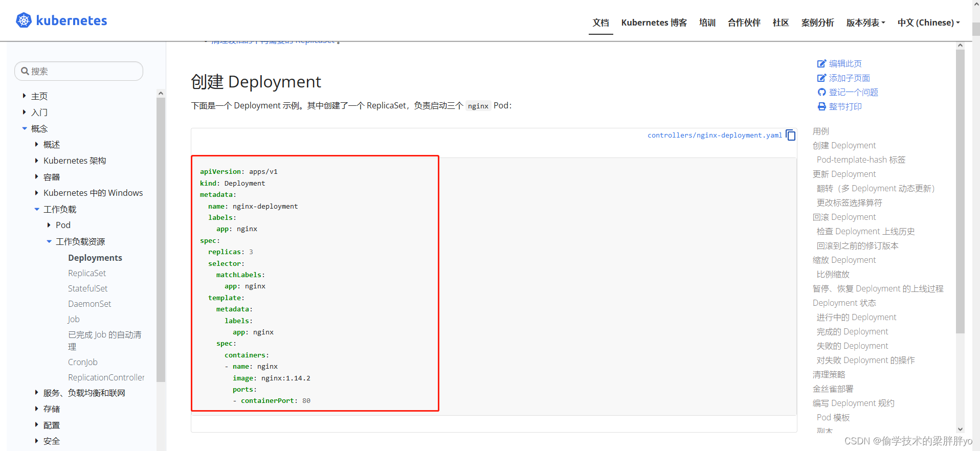980x451 pixels.
Task: Open the DaemonSet sidebar page
Action: [90, 304]
